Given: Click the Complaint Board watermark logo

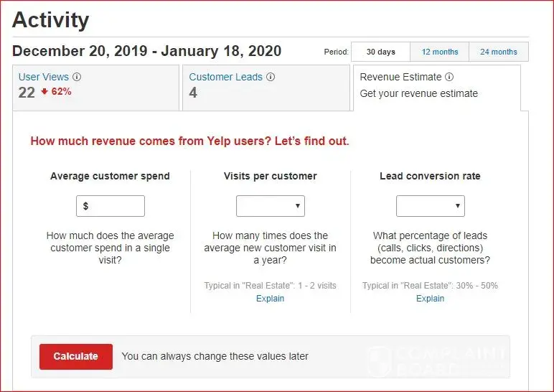Looking at the screenshot, I should [437, 360].
